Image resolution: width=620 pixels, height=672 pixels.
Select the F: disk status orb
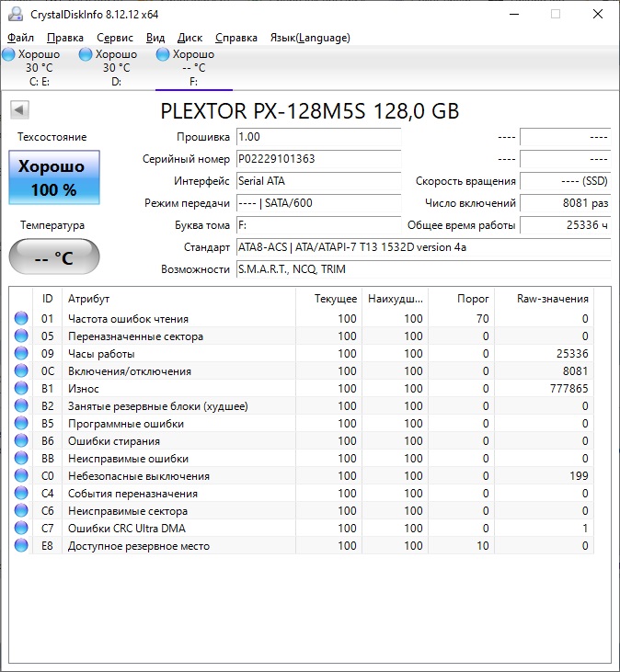[x=163, y=54]
